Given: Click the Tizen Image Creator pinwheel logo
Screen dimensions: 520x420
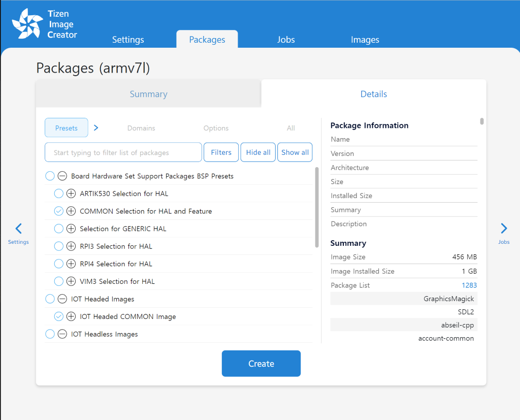Looking at the screenshot, I should click(28, 22).
